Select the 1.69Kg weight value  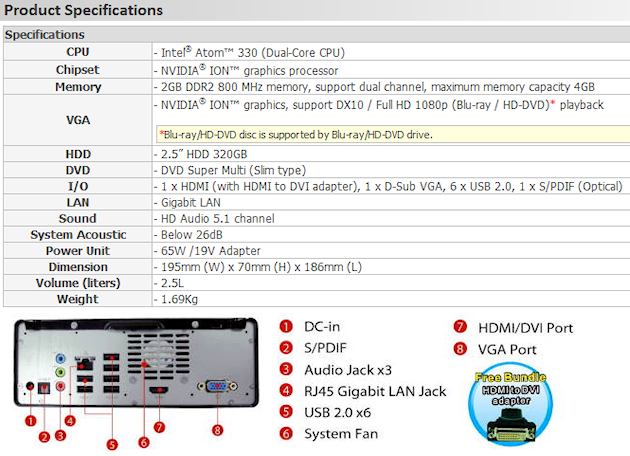tap(179, 299)
